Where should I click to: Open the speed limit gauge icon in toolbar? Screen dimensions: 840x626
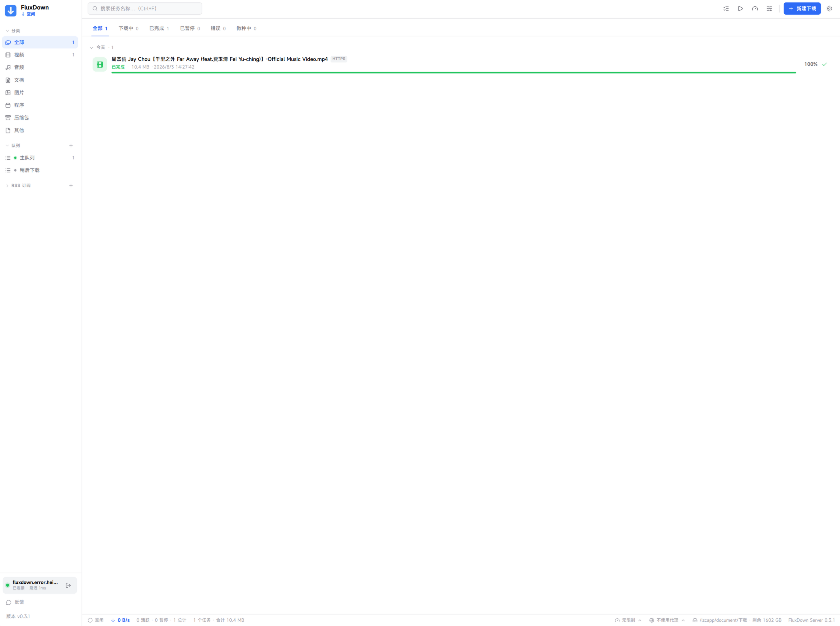(755, 8)
